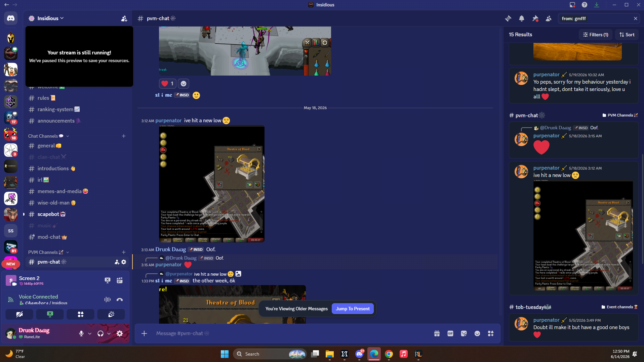The width and height of the screenshot is (644, 362).
Task: Open the emoji picker in message bar
Action: coord(477,333)
